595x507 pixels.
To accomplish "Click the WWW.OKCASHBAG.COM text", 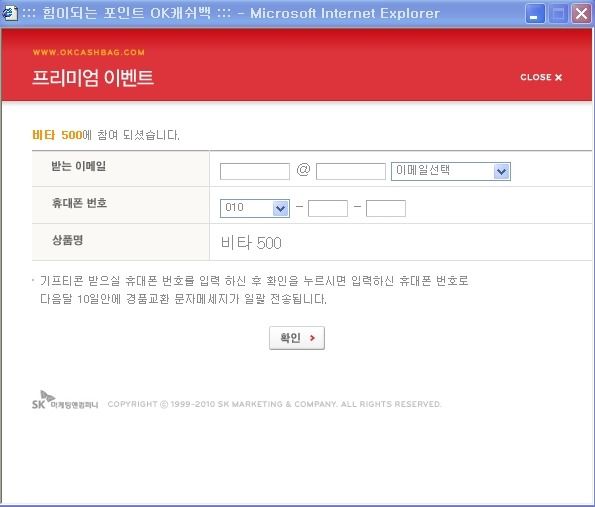I will (x=88, y=52).
